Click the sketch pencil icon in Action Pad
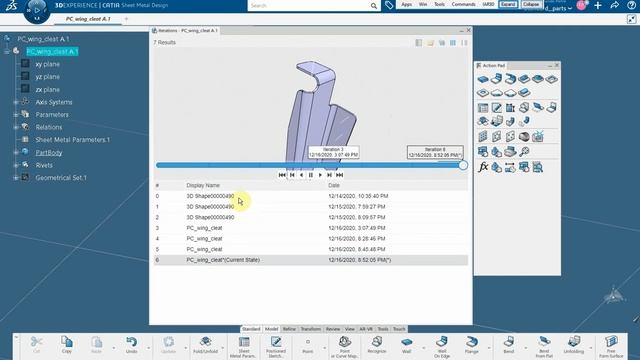The width and height of the screenshot is (640, 360). coord(497,108)
